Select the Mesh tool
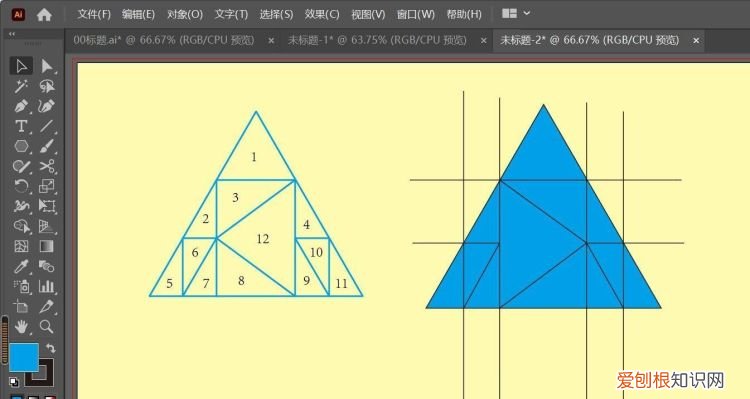 (21, 246)
